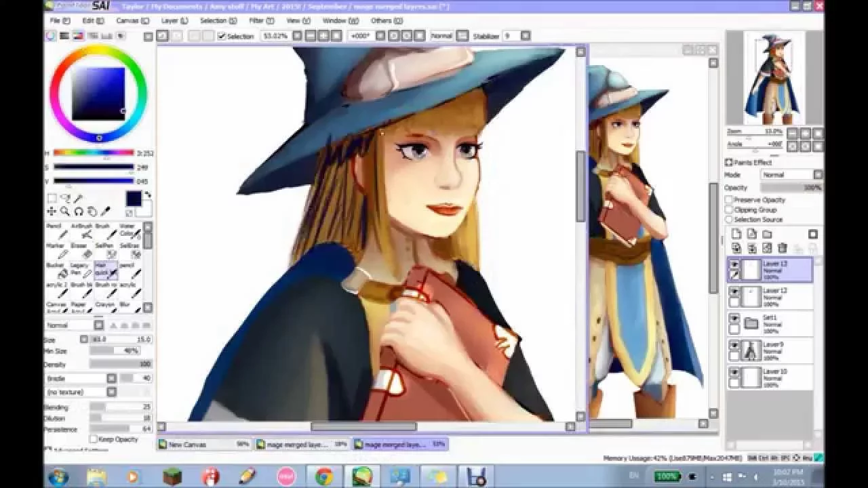Expand the Paints Effect section
The image size is (868, 488).
coord(729,163)
